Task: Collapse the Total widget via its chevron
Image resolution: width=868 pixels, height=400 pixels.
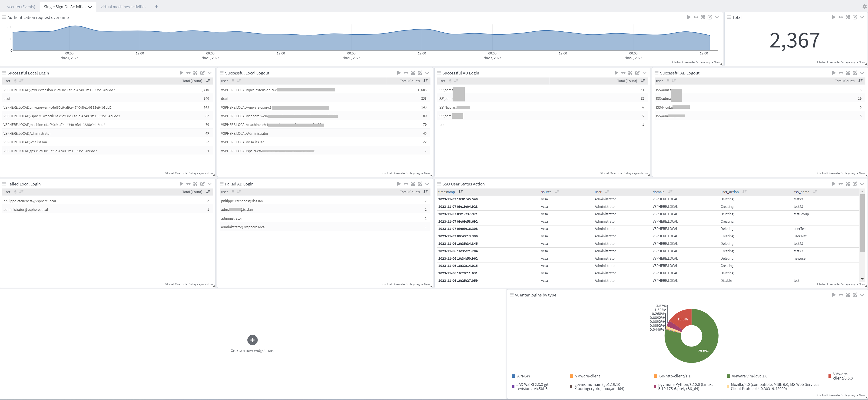Action: (x=863, y=17)
